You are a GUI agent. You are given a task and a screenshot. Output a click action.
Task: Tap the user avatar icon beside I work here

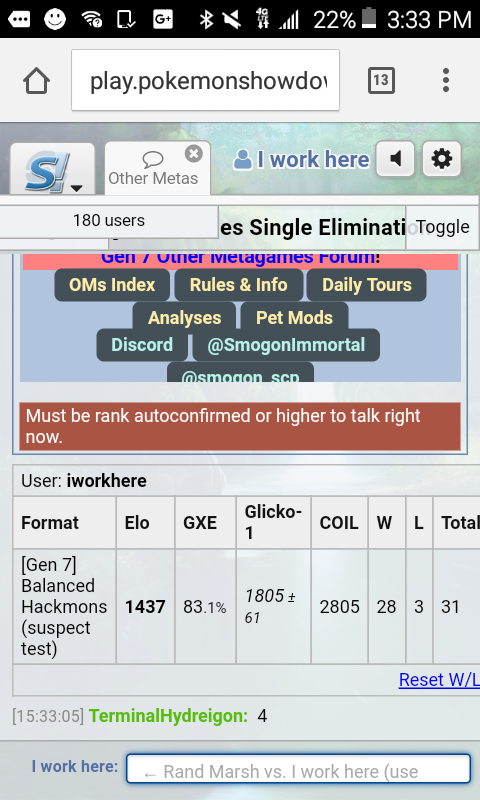[242, 160]
